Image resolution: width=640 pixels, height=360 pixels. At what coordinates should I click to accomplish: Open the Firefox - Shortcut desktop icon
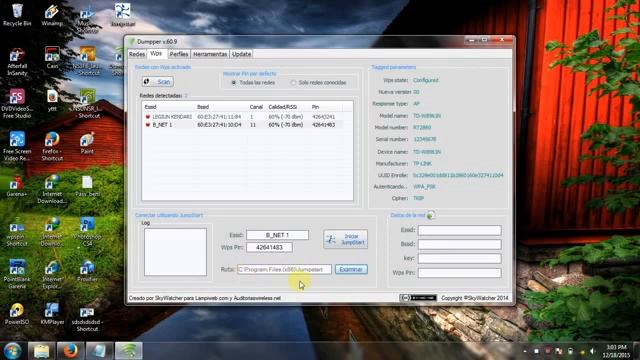(52, 146)
